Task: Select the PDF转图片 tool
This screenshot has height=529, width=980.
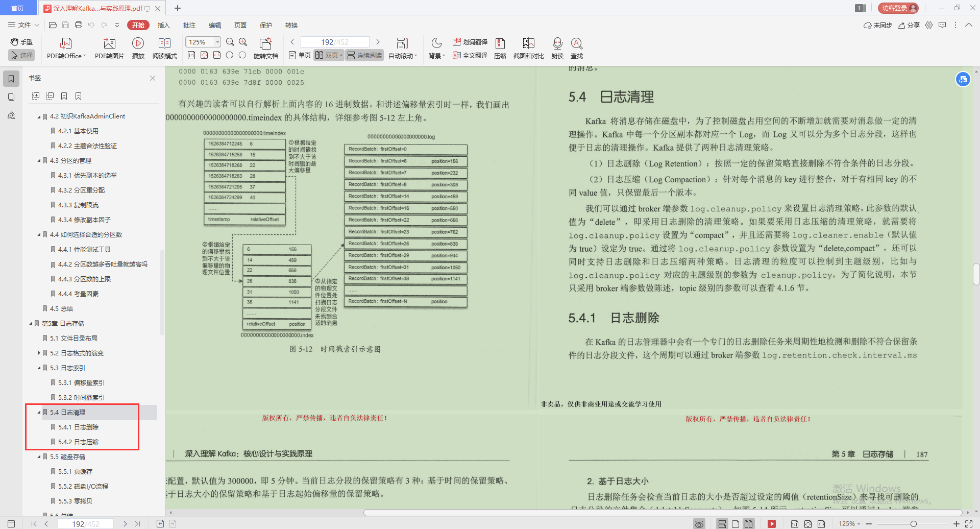Action: (109, 49)
